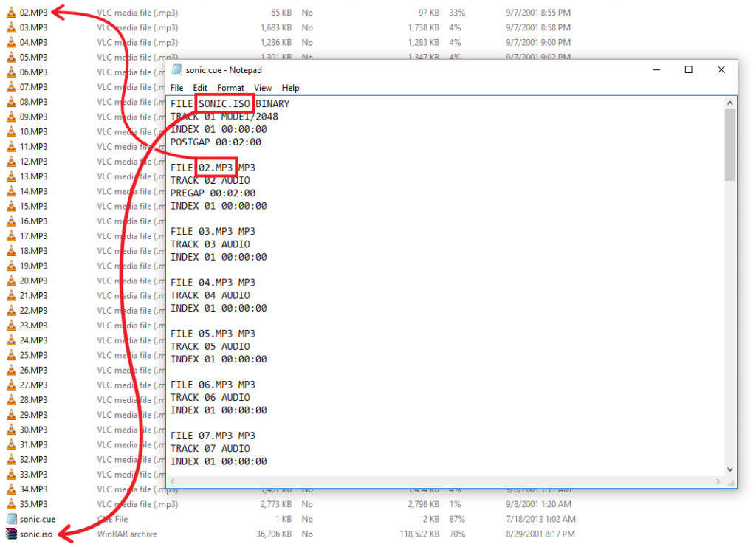
Task: Click the 'TRACK 01 MODE1/2048' line
Action: [224, 117]
